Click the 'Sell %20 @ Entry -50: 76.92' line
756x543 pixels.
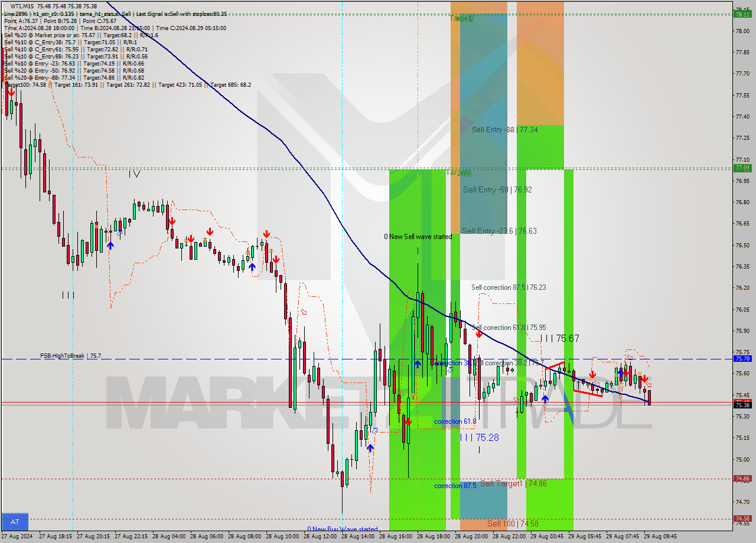[x=74, y=70]
